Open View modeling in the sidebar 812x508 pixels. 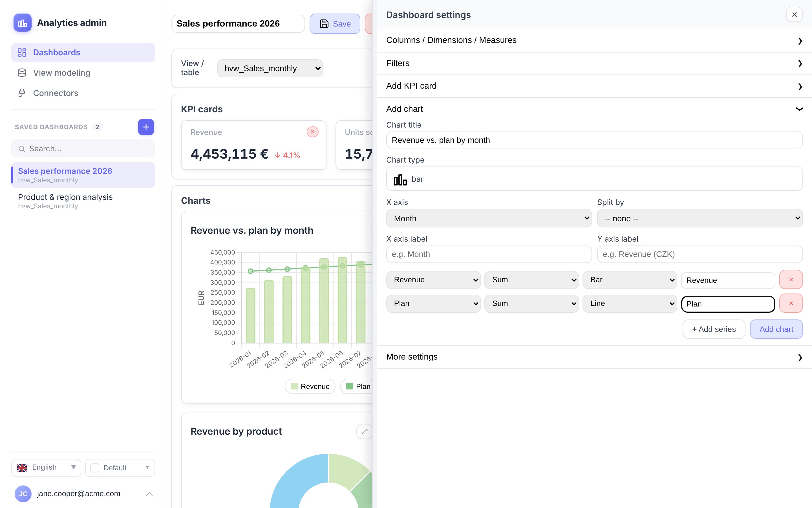[83, 73]
